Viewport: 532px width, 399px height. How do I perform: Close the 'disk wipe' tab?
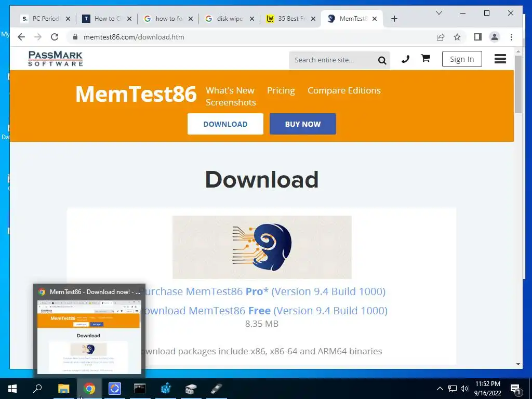[x=252, y=19]
